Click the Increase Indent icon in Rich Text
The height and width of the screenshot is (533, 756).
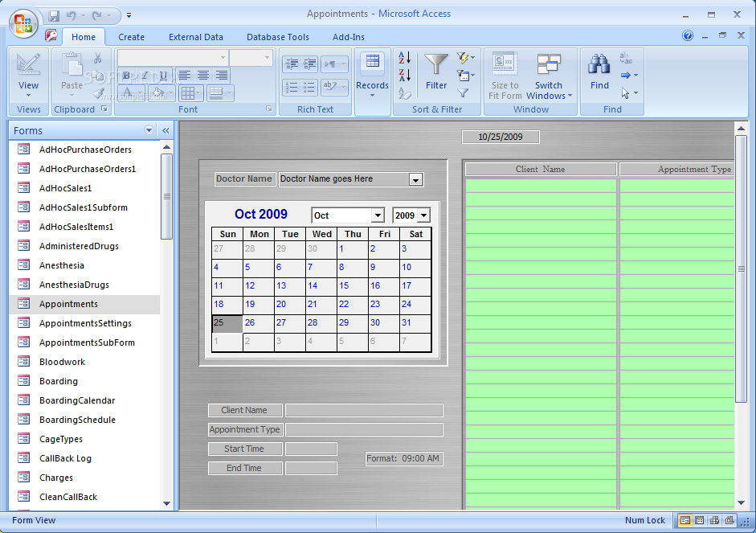coord(309,64)
